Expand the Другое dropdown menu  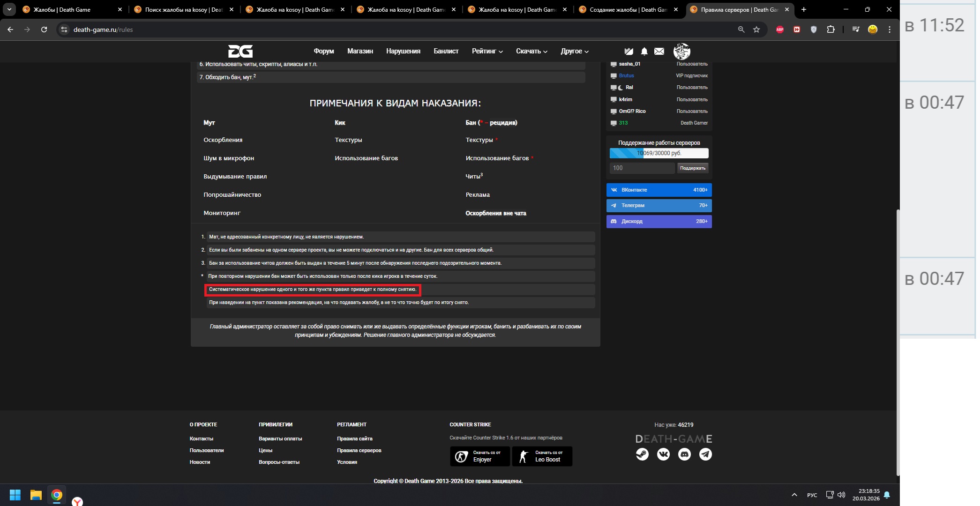tap(574, 51)
